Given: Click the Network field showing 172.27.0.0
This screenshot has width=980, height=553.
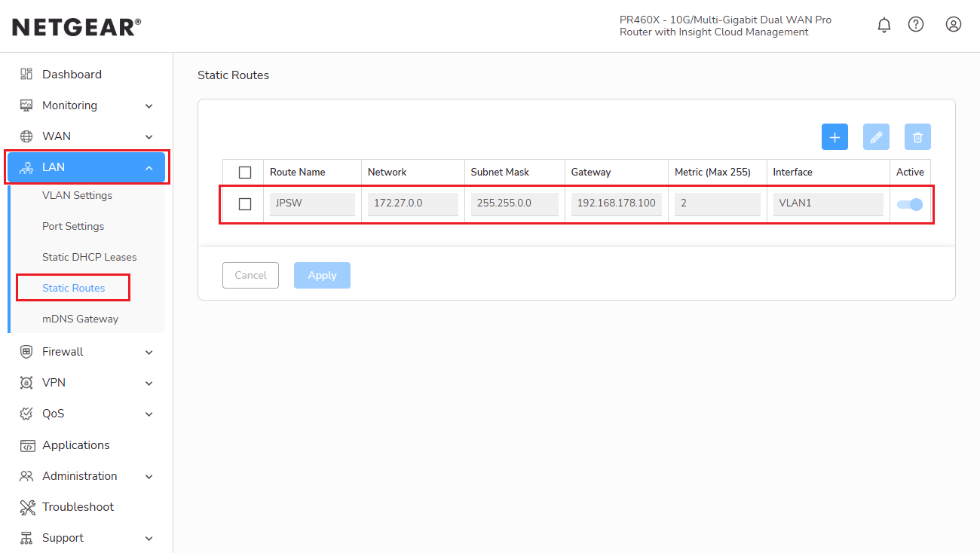Looking at the screenshot, I should pos(413,204).
